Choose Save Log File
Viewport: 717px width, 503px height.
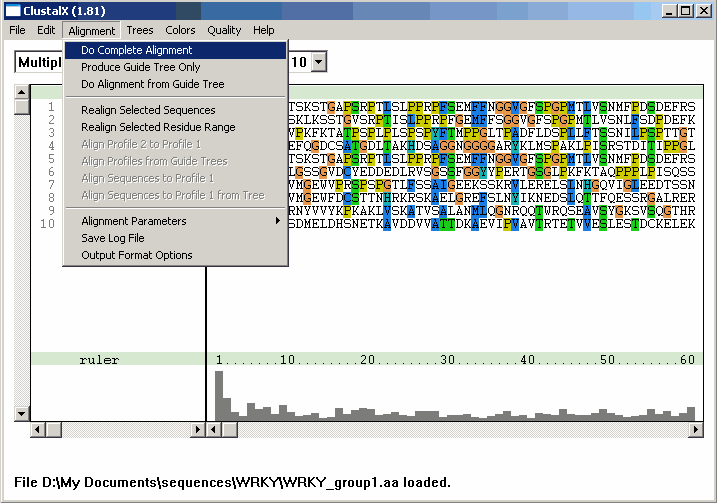(176, 238)
